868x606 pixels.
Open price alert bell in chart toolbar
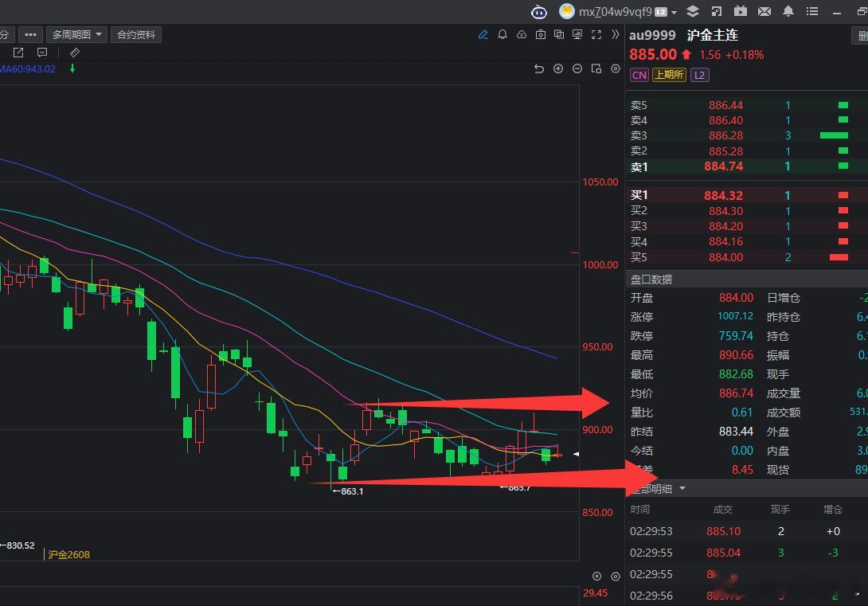click(x=502, y=35)
